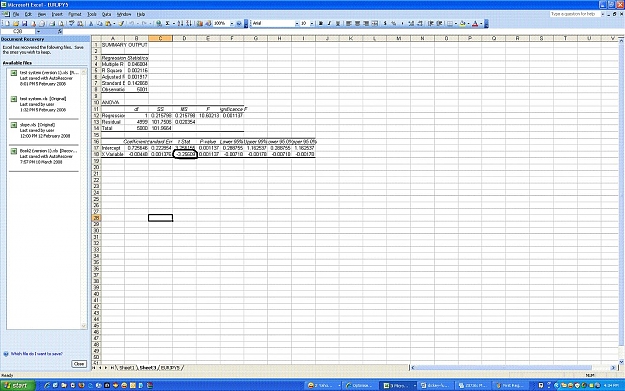The width and height of the screenshot is (625, 391).
Task: Open the Name Box dropdown arrow
Action: click(x=38, y=31)
